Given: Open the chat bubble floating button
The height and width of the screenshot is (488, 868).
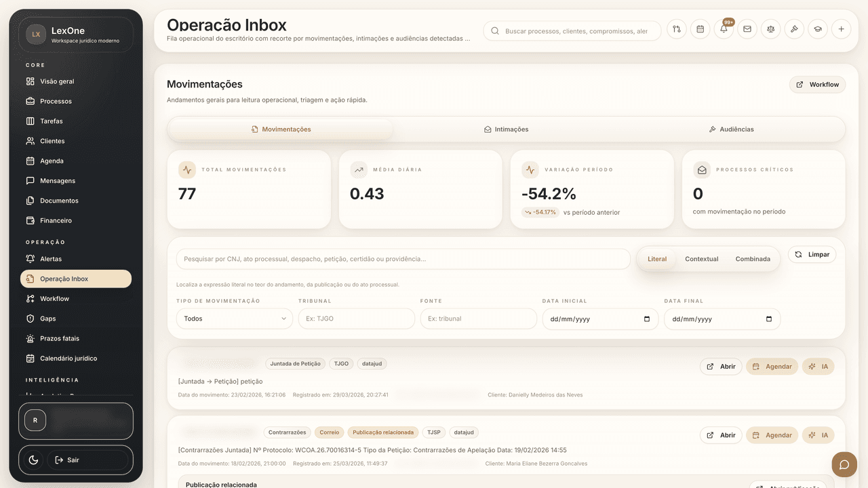Looking at the screenshot, I should [844, 464].
